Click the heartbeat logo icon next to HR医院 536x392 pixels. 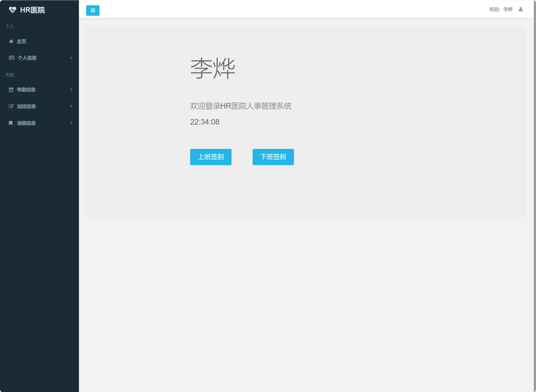click(12, 10)
